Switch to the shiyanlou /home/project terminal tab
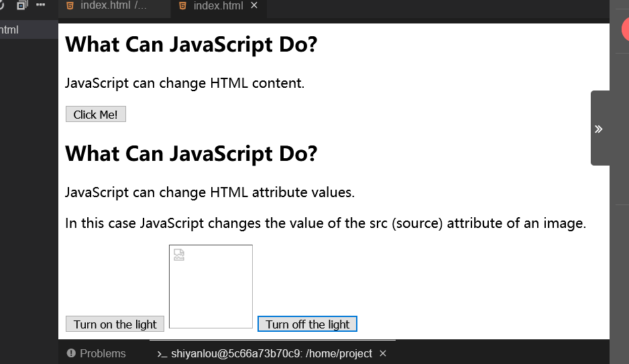This screenshot has width=629, height=364. (x=272, y=353)
